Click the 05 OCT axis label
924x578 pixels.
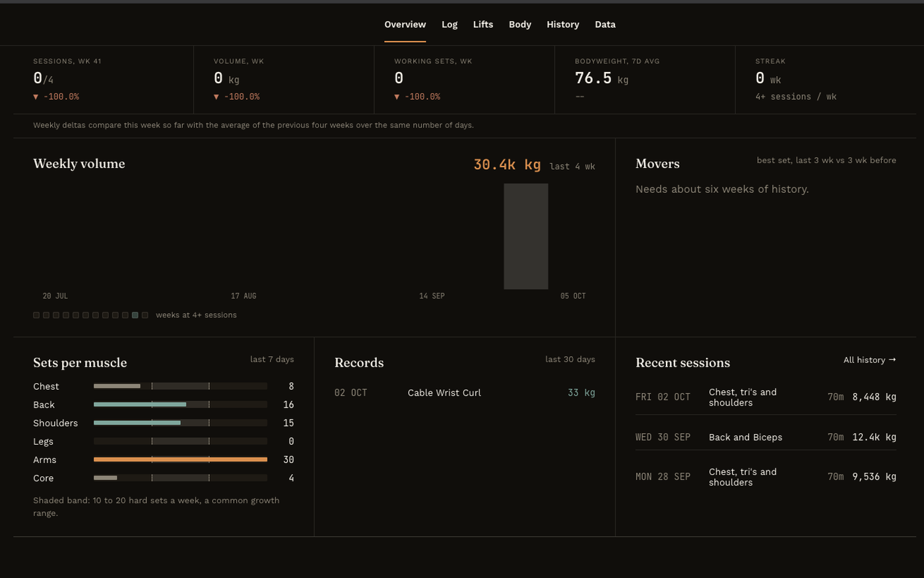click(573, 296)
